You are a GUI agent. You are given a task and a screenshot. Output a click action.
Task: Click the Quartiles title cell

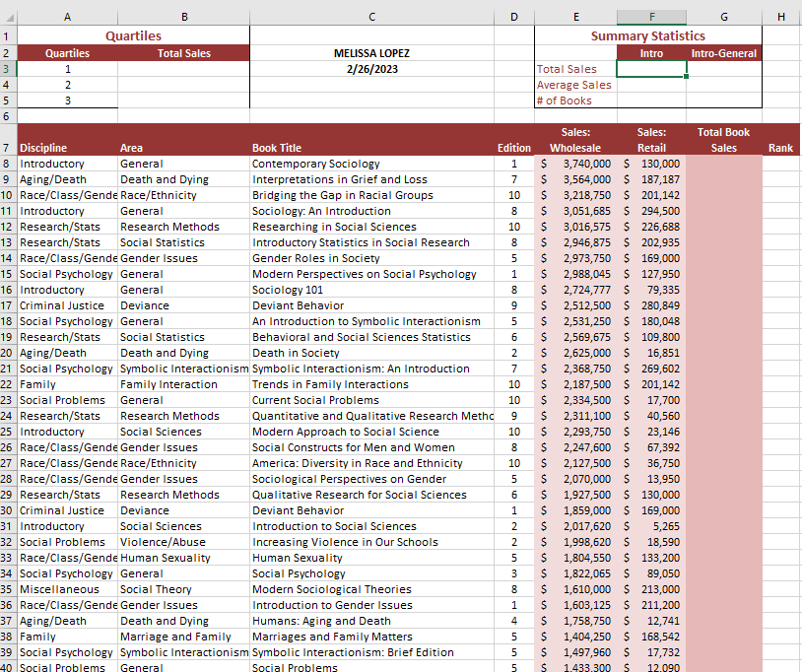point(133,36)
